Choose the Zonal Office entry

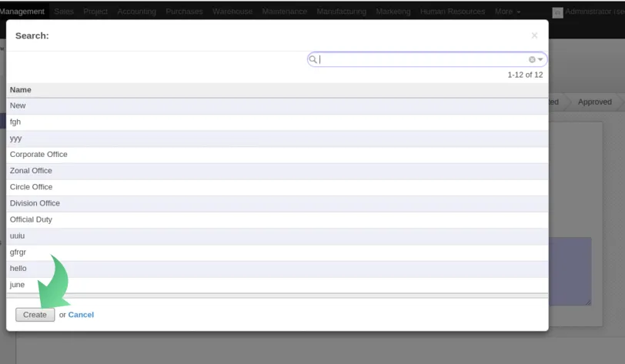tap(277, 171)
